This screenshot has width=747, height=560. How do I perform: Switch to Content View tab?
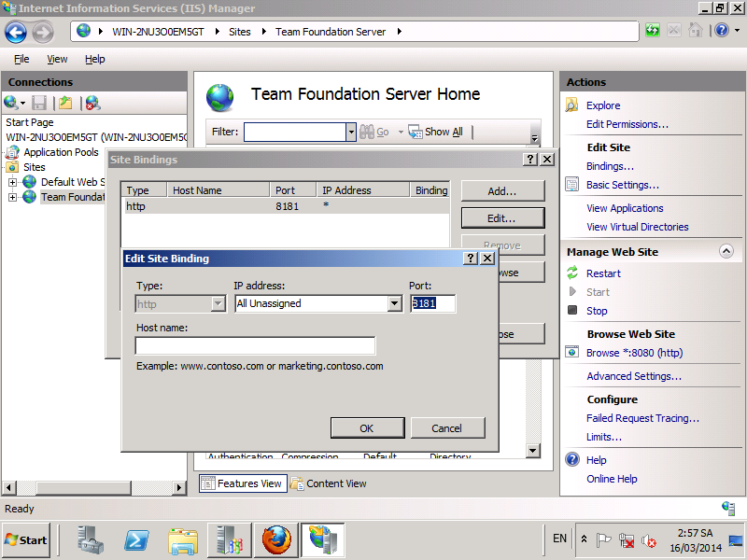pos(329,483)
